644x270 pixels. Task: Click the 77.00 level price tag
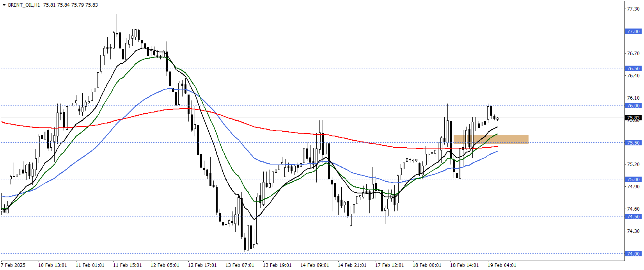tap(633, 31)
